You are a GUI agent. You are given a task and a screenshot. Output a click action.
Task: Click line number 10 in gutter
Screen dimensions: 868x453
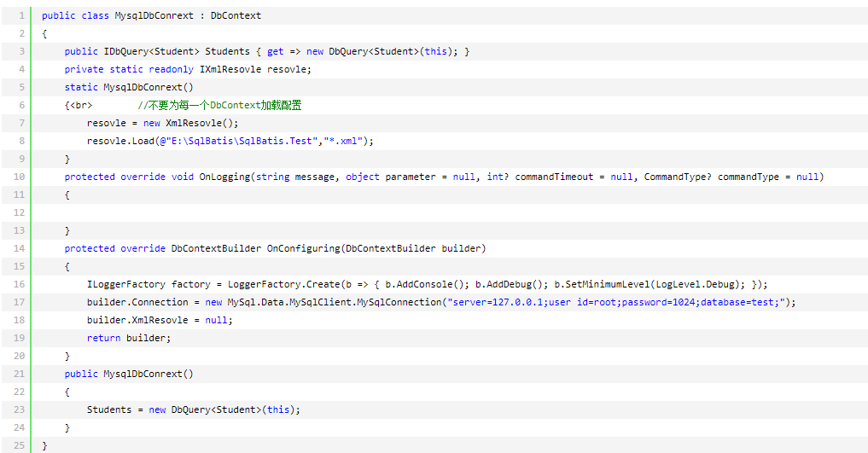(19, 177)
